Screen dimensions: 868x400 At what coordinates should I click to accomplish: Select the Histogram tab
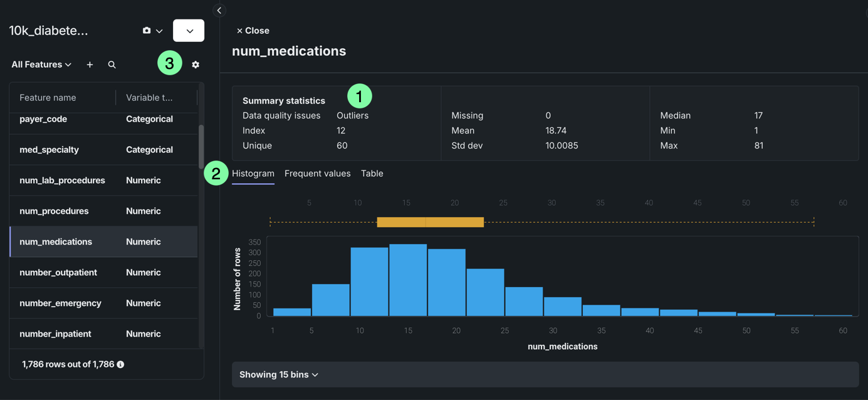[x=253, y=174]
